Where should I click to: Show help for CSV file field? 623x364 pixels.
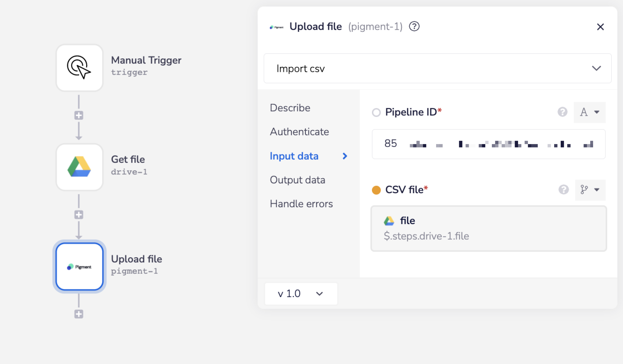pos(563,189)
